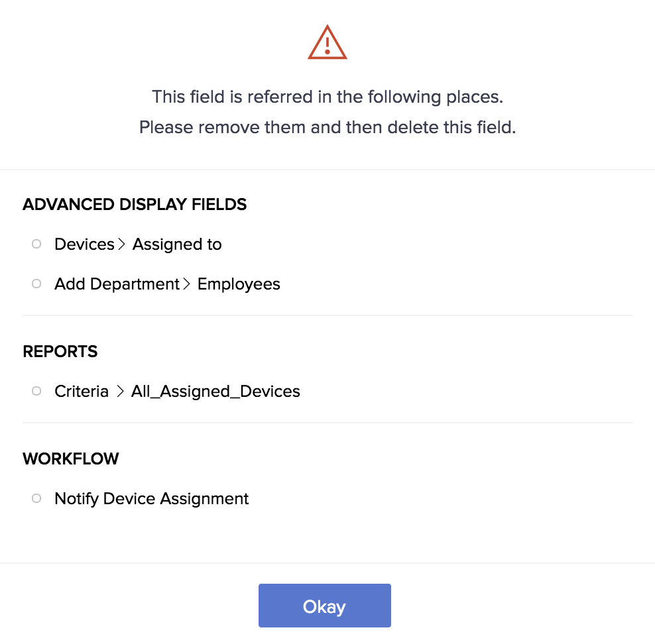The height and width of the screenshot is (644, 655).
Task: Select the Devices label
Action: click(84, 244)
